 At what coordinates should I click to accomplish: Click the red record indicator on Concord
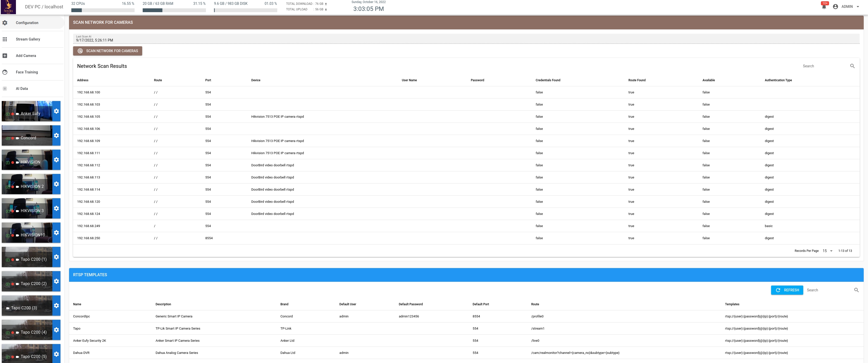pos(13,138)
